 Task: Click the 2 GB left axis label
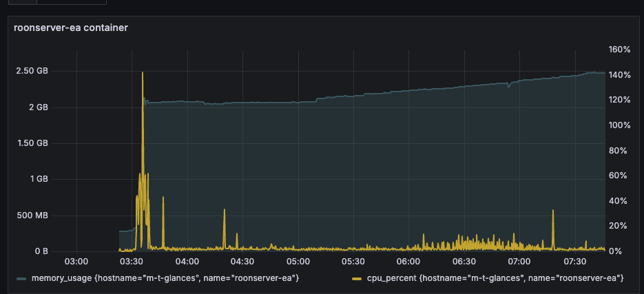(38, 107)
